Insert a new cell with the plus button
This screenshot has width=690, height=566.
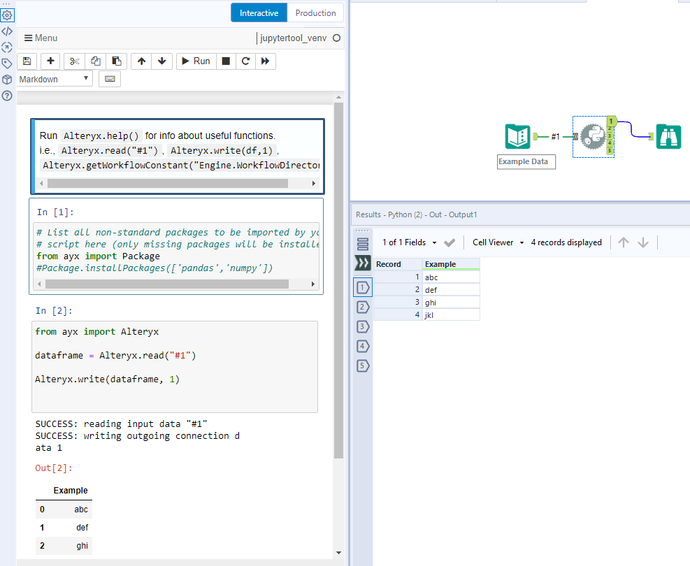pyautogui.click(x=51, y=61)
